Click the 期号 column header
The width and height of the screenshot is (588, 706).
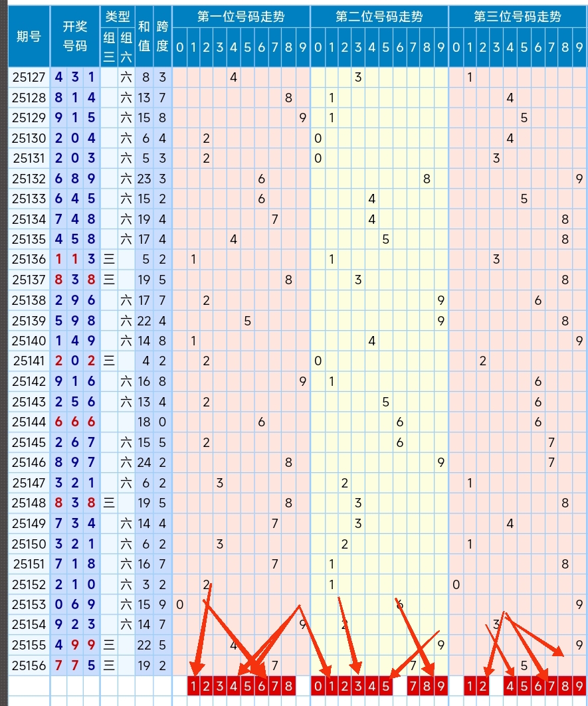click(29, 36)
